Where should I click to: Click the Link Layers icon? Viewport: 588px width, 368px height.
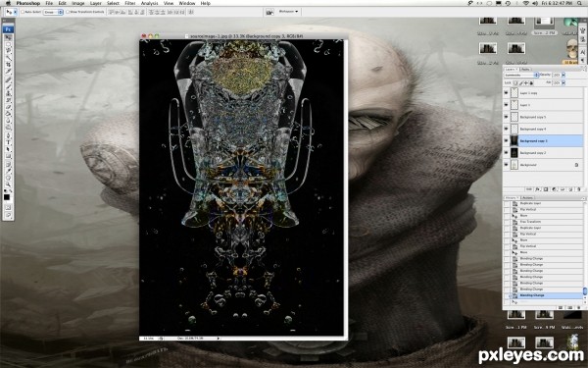pyautogui.click(x=529, y=189)
